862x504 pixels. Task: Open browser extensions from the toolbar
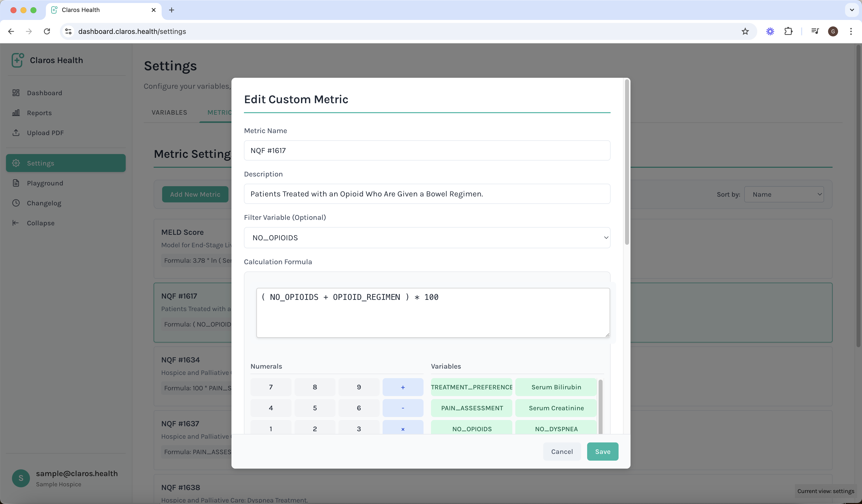pyautogui.click(x=788, y=31)
